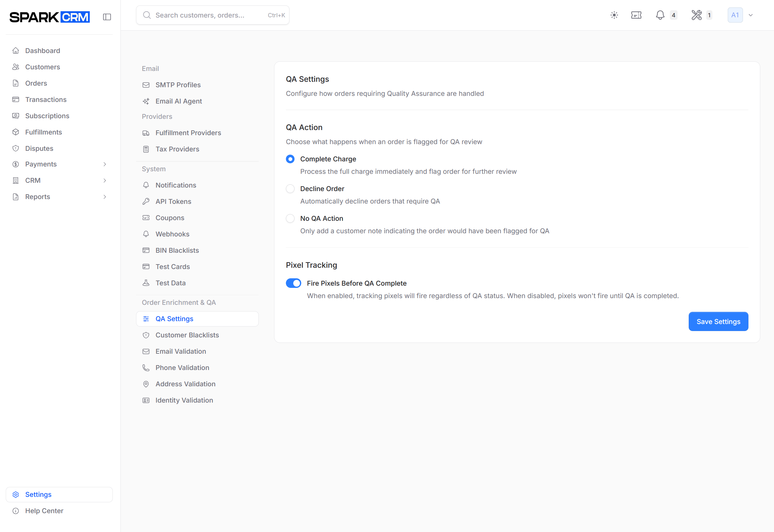774x532 pixels.
Task: Click the Disputes shield icon
Action: 16,148
